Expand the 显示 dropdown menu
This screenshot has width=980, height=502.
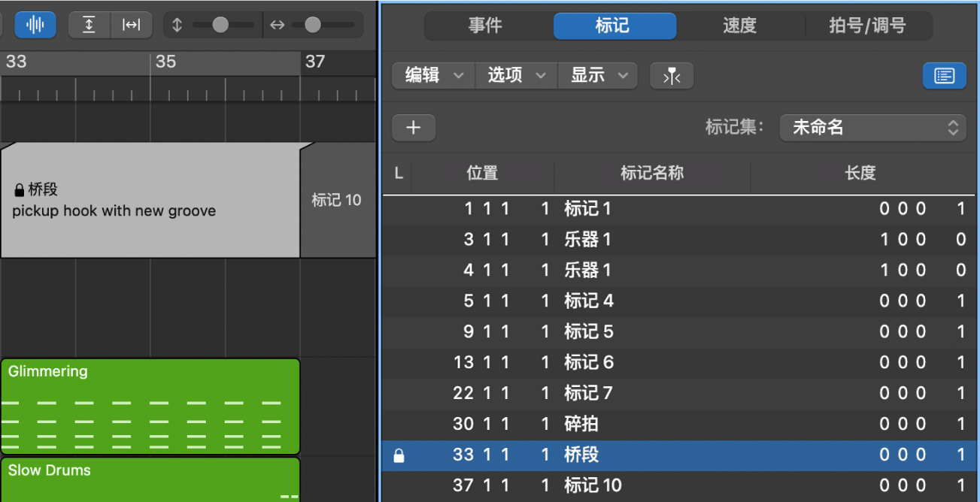point(599,76)
